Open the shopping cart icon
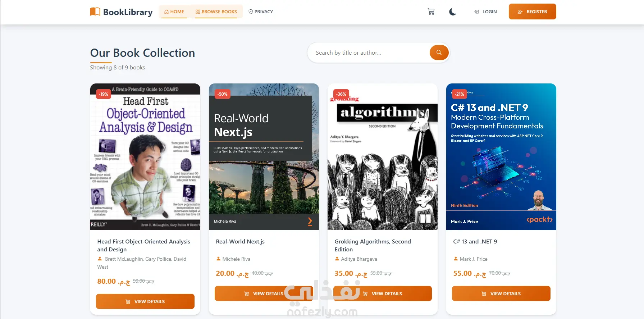The width and height of the screenshot is (644, 319). tap(431, 12)
